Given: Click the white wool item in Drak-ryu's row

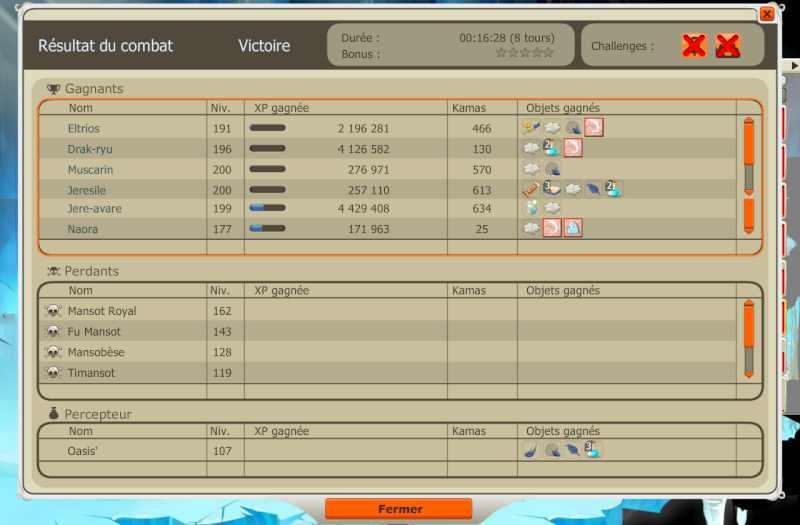Looking at the screenshot, I should [531, 148].
